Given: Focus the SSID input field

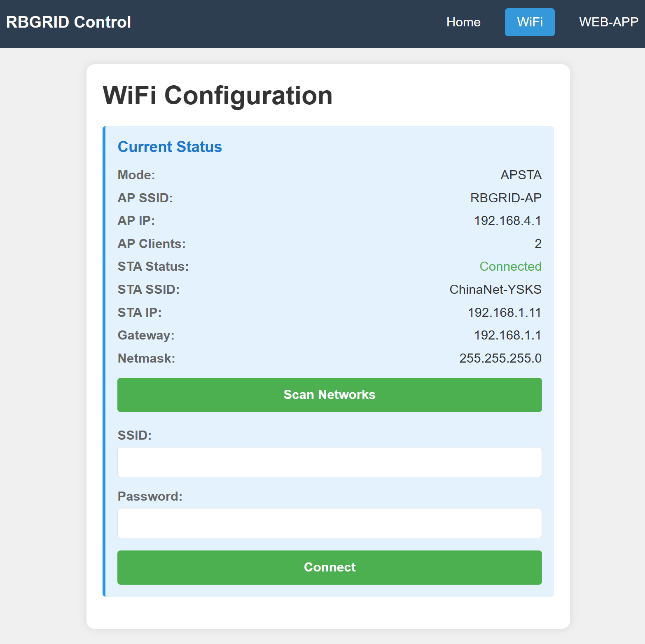Looking at the screenshot, I should pos(330,462).
